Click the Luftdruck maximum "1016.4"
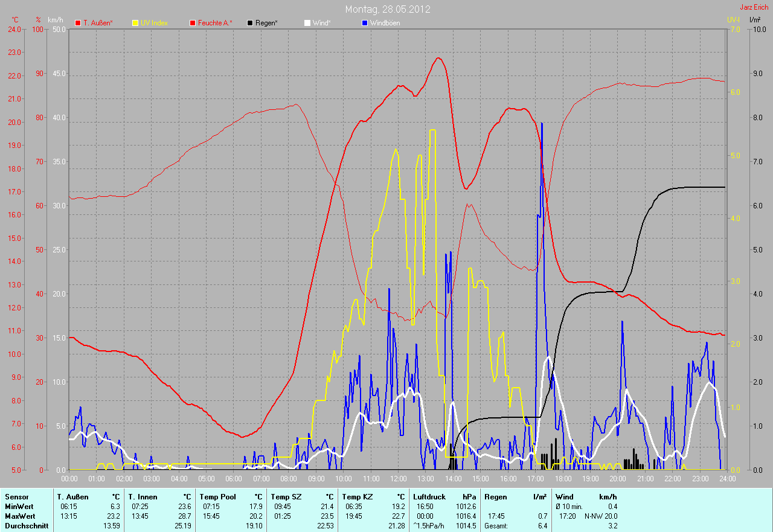This screenshot has width=773, height=532. tap(466, 516)
